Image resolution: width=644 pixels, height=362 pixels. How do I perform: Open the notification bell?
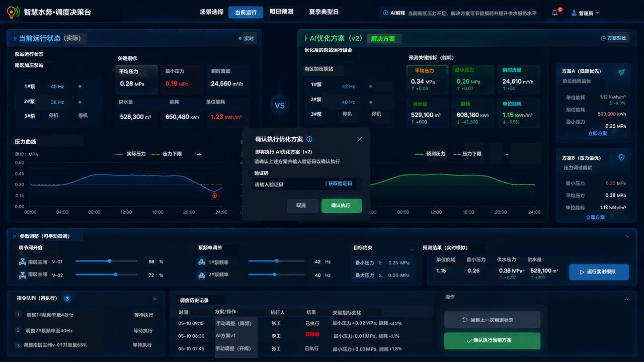coord(555,13)
